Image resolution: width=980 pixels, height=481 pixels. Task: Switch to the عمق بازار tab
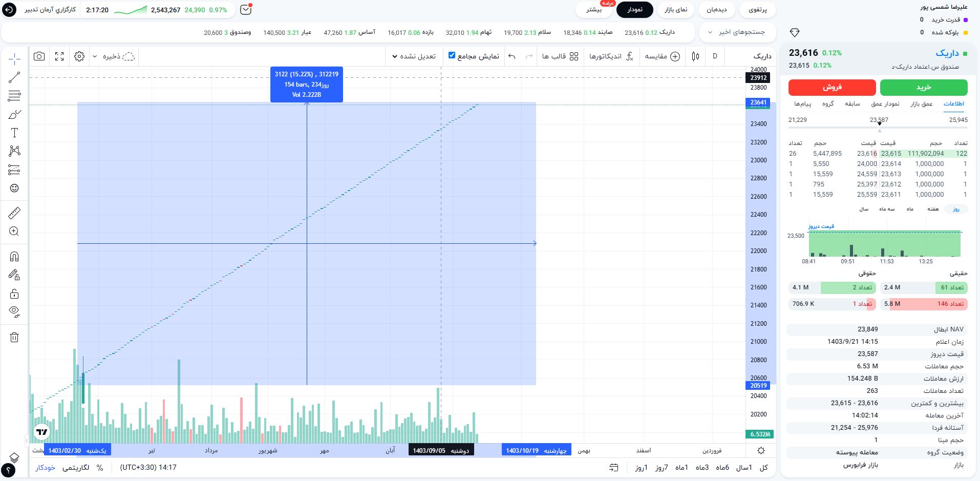click(921, 104)
